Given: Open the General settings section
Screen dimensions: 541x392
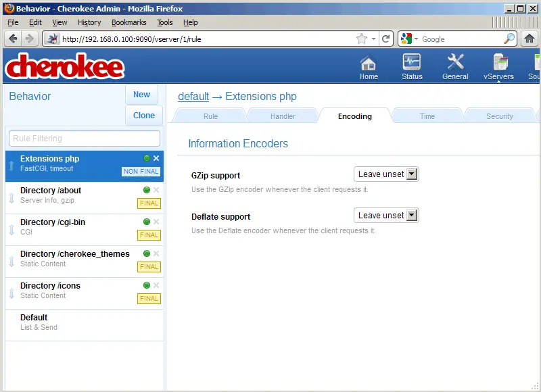Looking at the screenshot, I should coord(455,67).
